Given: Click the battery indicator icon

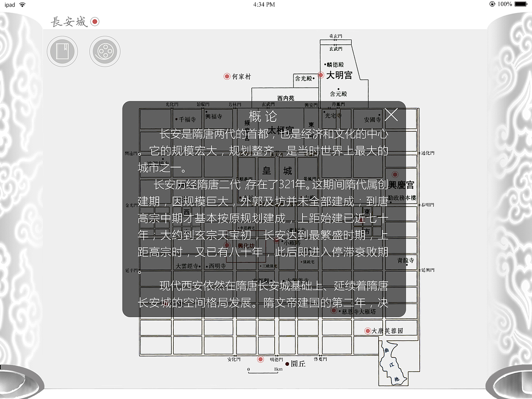Looking at the screenshot, I should coord(521,4).
